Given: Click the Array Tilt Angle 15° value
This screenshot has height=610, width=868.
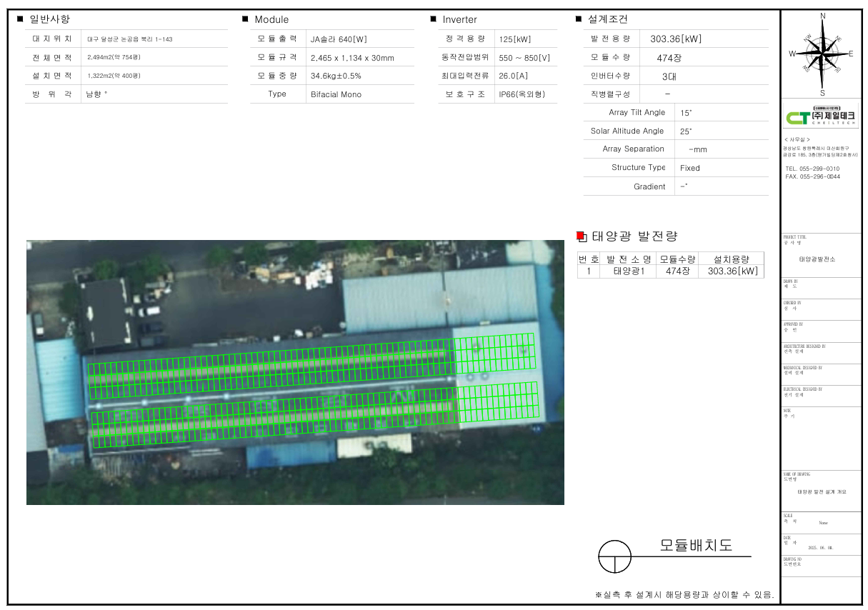Looking at the screenshot, I should coord(686,113).
